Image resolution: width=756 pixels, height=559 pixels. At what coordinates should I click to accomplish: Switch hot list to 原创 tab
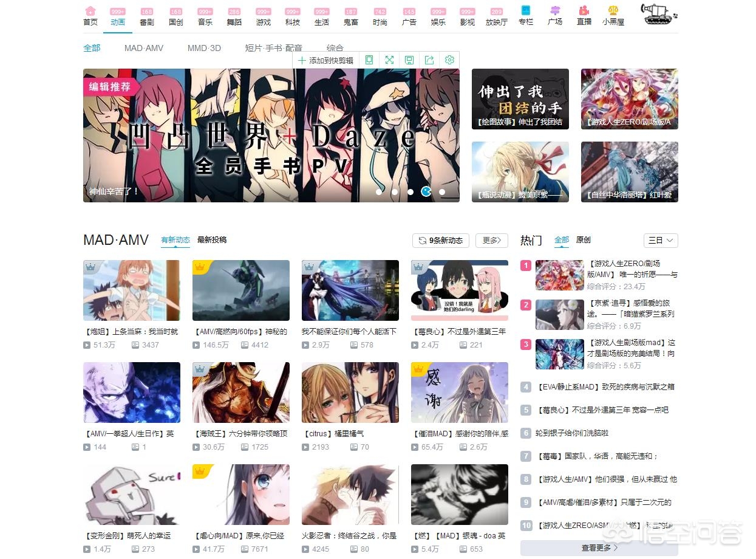583,240
